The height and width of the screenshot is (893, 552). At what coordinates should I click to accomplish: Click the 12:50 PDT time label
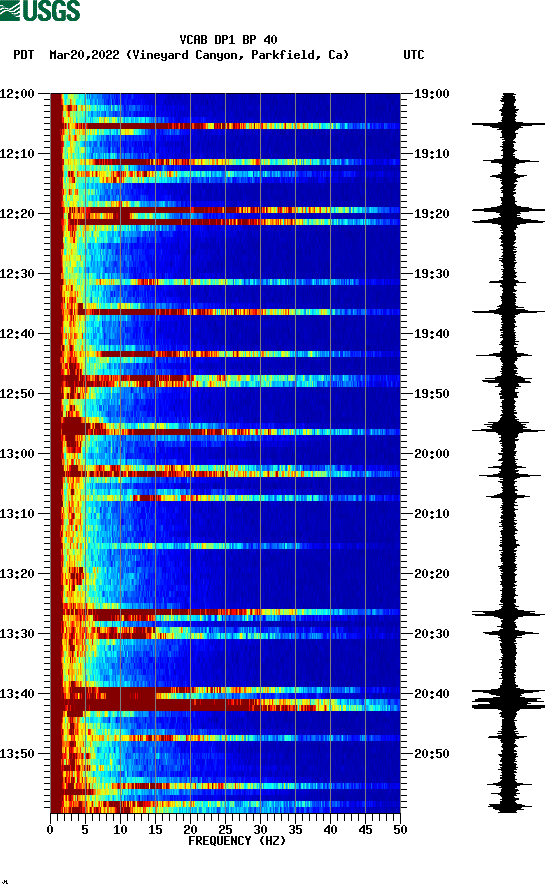(x=17, y=394)
